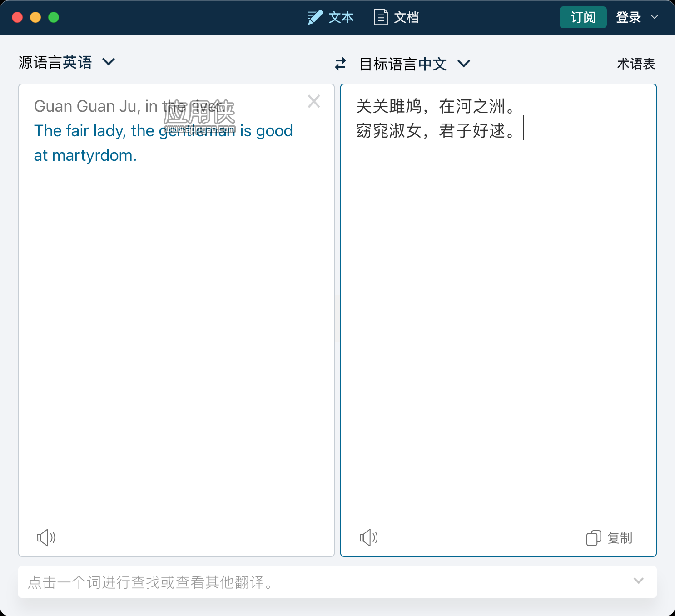The height and width of the screenshot is (616, 675).
Task: Switch to 文本 text tab
Action: pyautogui.click(x=331, y=17)
